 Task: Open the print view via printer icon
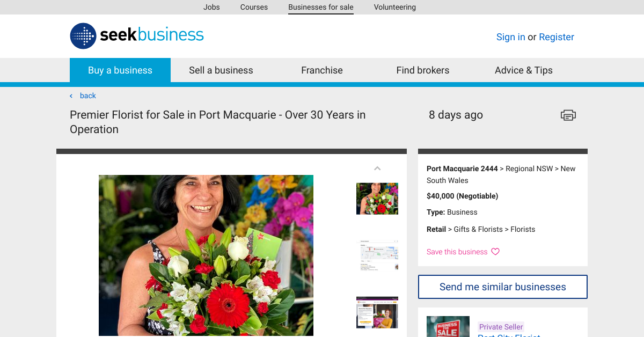pos(568,115)
